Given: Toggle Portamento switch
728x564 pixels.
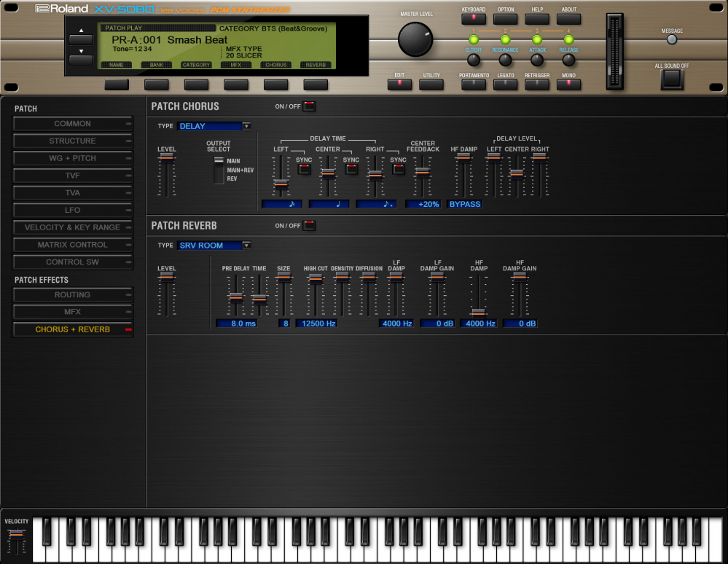Looking at the screenshot, I should pyautogui.click(x=474, y=85).
